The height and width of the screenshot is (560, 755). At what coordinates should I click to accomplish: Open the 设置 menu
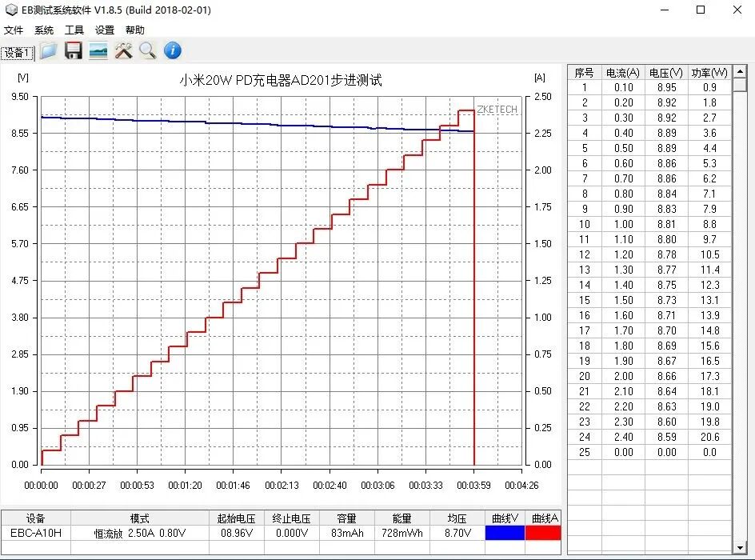[105, 30]
